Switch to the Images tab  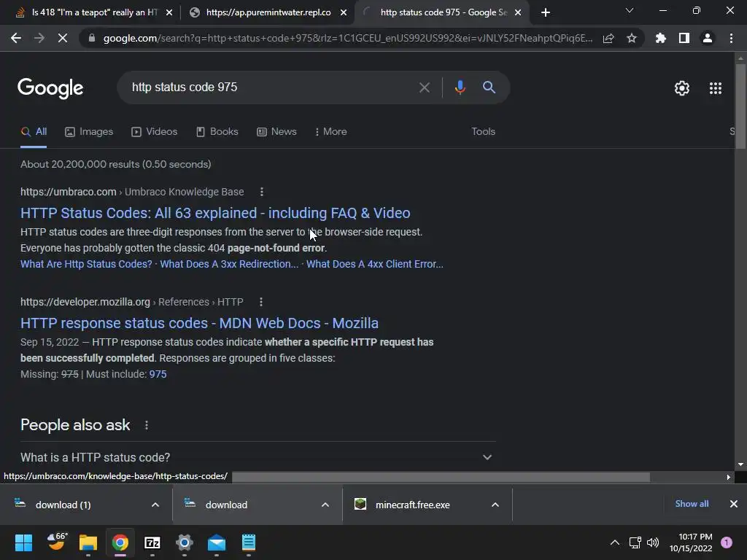pos(89,132)
